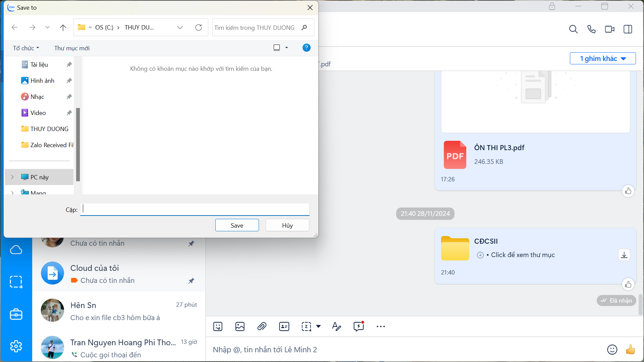The height and width of the screenshot is (362, 644).
Task: Open the Tổ chức menu
Action: tap(26, 48)
